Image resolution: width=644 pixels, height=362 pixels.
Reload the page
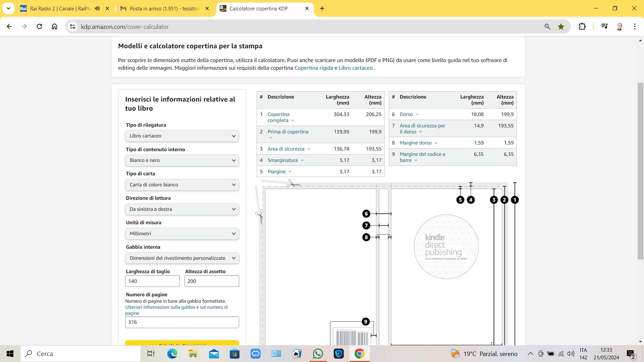39,26
